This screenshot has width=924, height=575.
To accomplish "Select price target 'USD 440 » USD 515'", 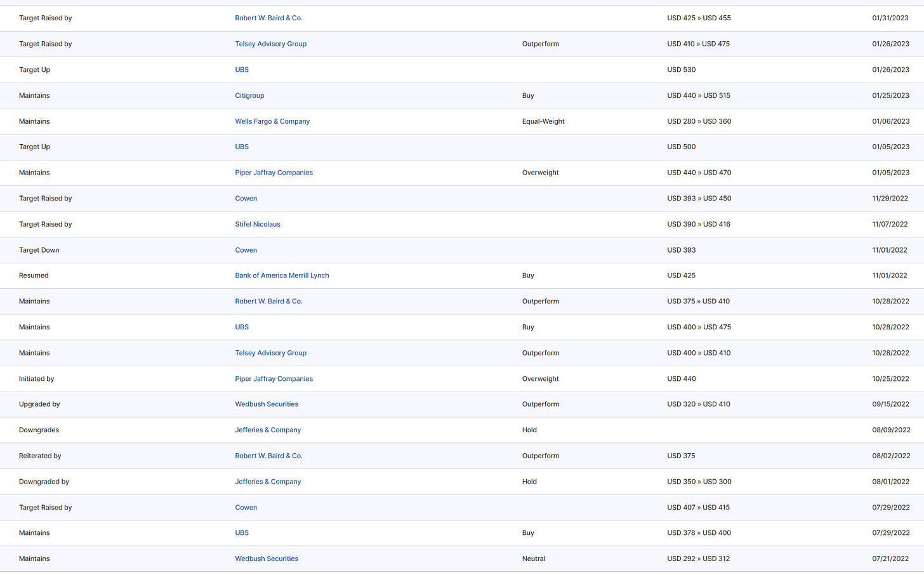I will 699,96.
